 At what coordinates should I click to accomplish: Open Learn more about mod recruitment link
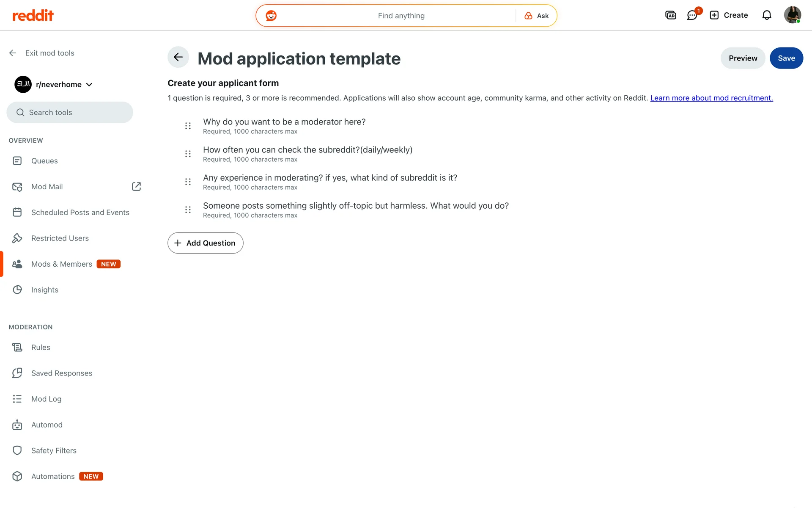(x=711, y=98)
